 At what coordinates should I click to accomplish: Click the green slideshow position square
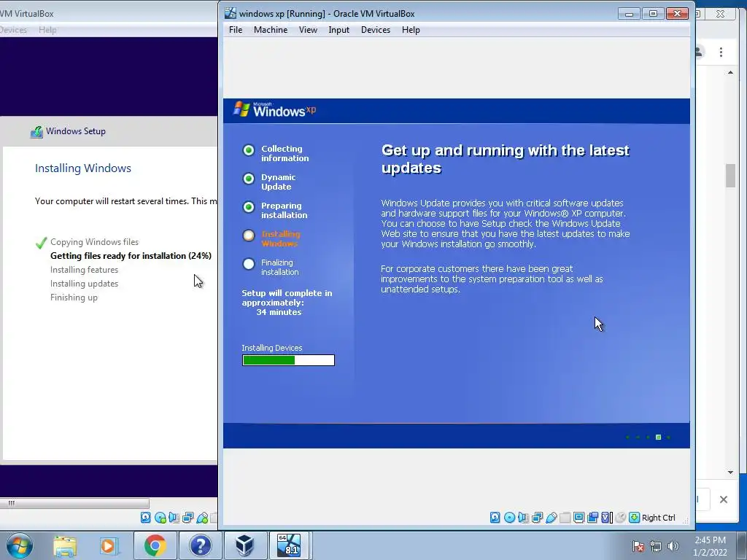658,437
